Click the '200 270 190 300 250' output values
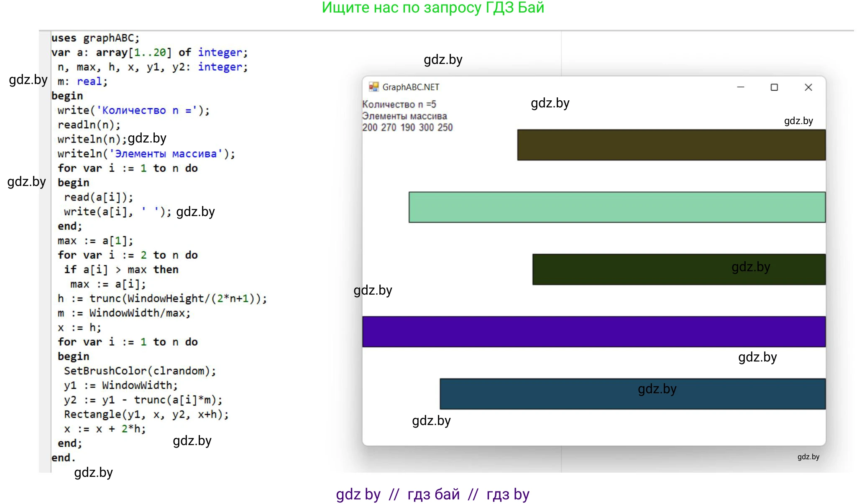Image resolution: width=867 pixels, height=504 pixels. [x=407, y=127]
